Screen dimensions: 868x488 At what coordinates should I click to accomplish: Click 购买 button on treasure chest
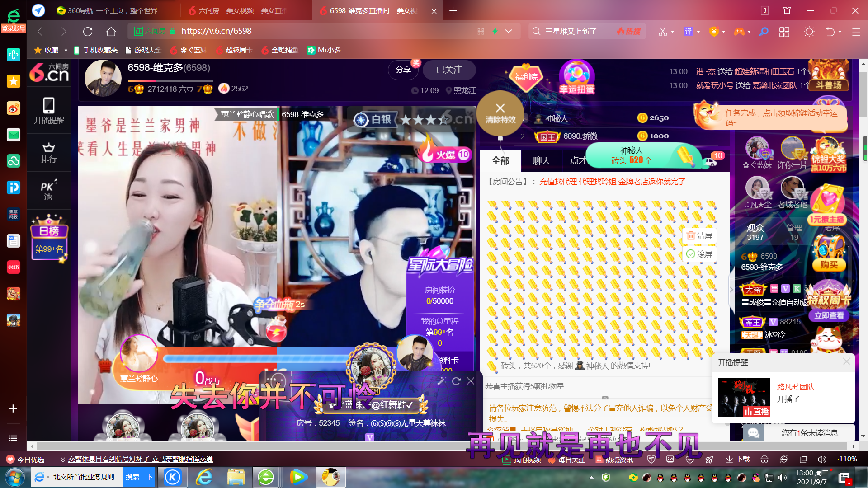(x=829, y=265)
